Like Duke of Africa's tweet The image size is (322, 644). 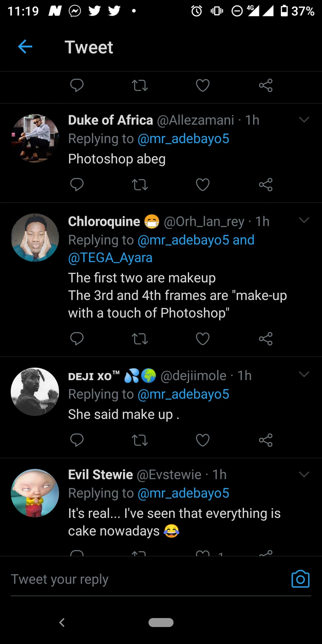(203, 184)
